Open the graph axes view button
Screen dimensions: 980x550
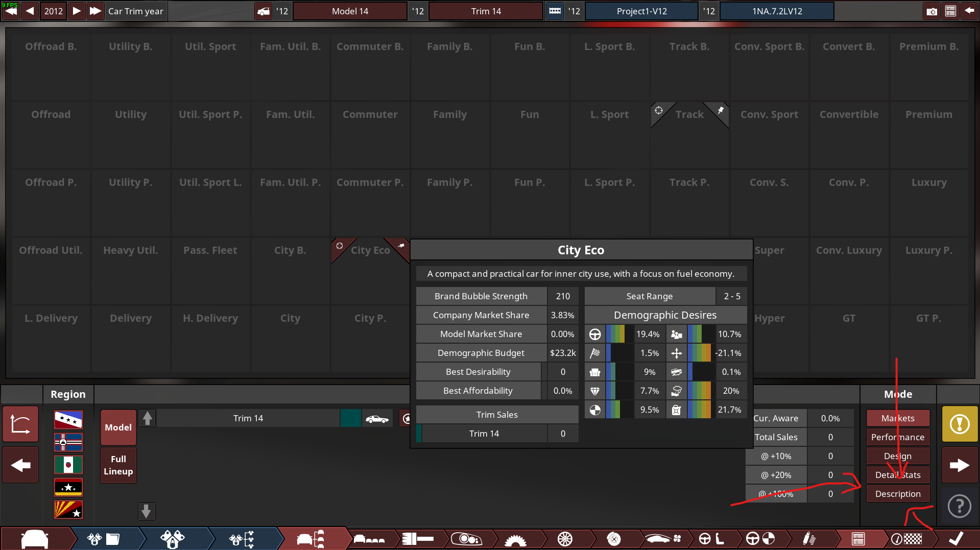(20, 424)
